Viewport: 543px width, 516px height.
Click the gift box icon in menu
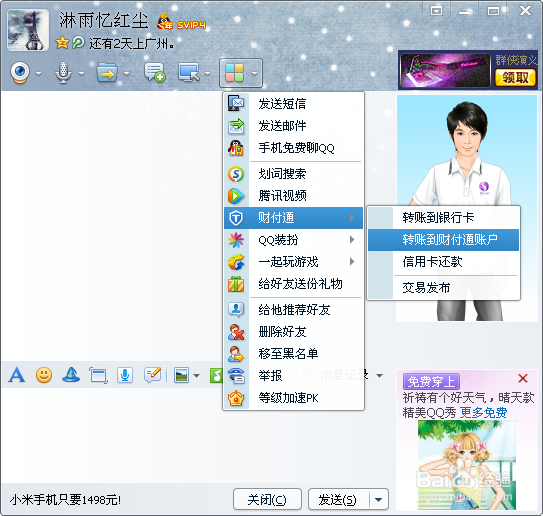click(x=236, y=284)
